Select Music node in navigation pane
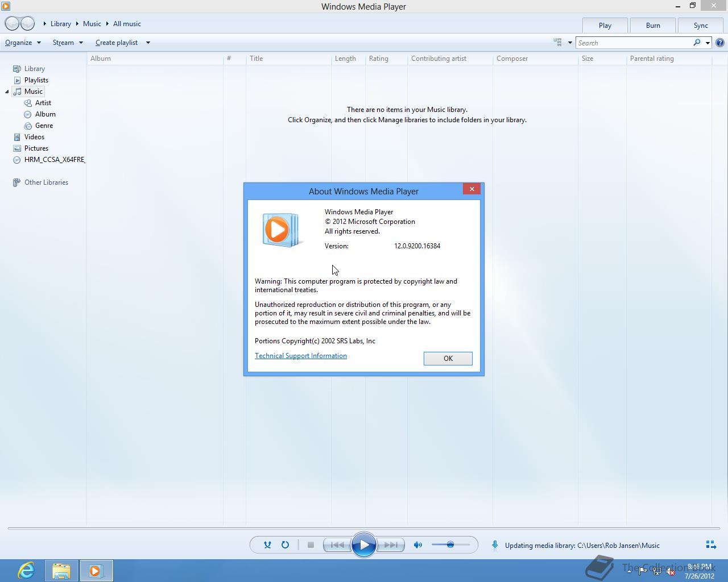This screenshot has height=582, width=728. coord(28,92)
